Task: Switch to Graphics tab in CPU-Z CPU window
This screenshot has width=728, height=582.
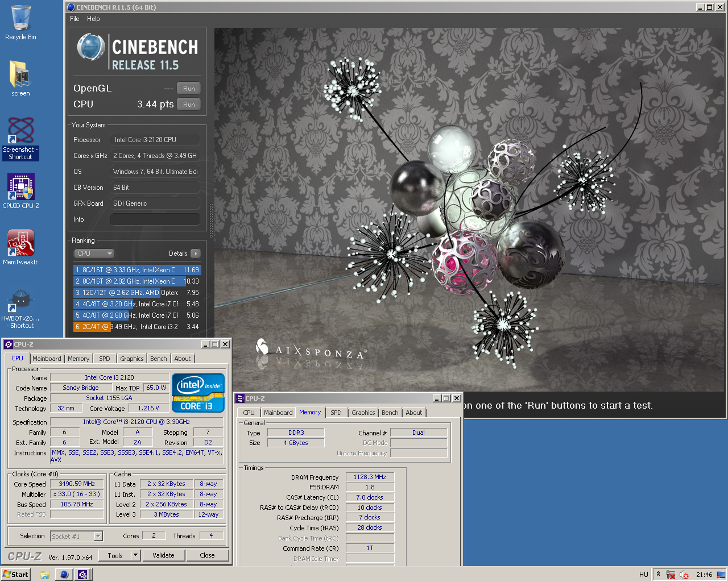Action: tap(132, 359)
